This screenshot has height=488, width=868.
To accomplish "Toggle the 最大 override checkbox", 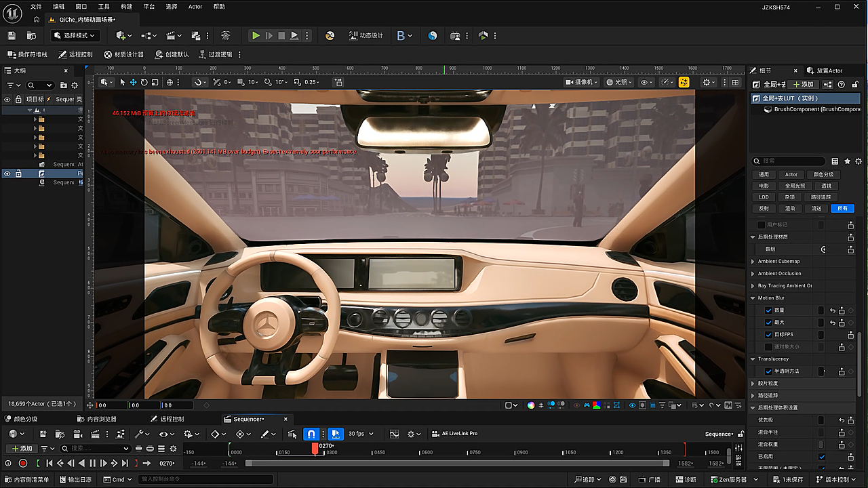I will (x=768, y=323).
